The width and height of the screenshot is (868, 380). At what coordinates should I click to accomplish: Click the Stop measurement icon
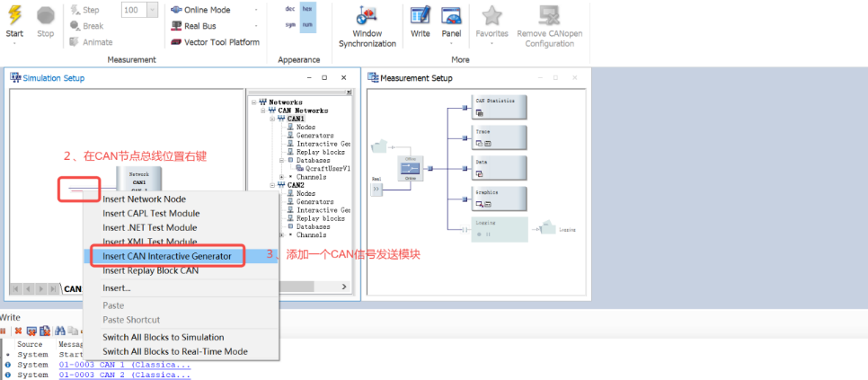(x=46, y=15)
